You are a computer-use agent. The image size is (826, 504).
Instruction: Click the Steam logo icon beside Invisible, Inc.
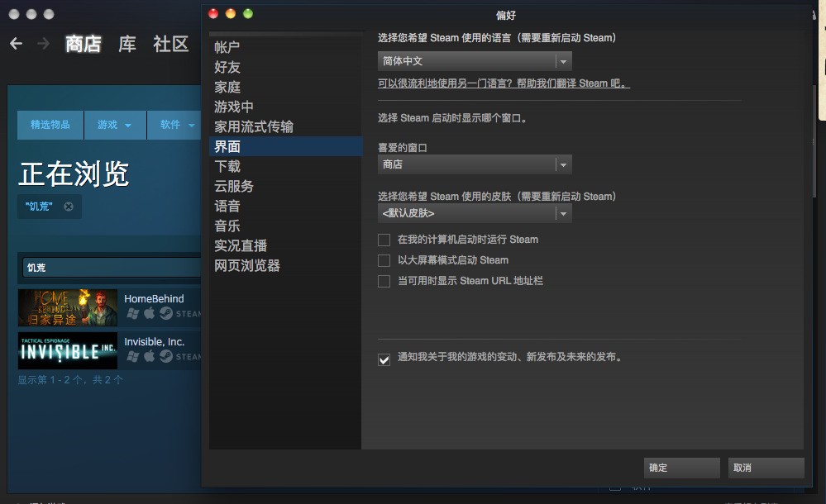click(x=166, y=357)
